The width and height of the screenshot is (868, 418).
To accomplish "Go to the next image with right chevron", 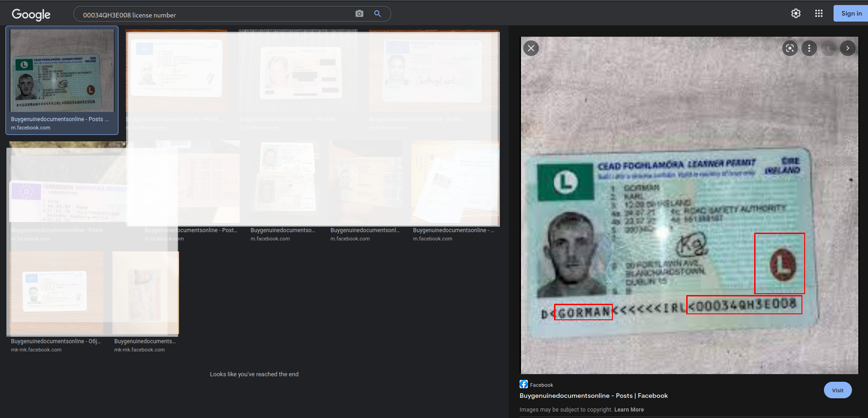I will coord(847,48).
